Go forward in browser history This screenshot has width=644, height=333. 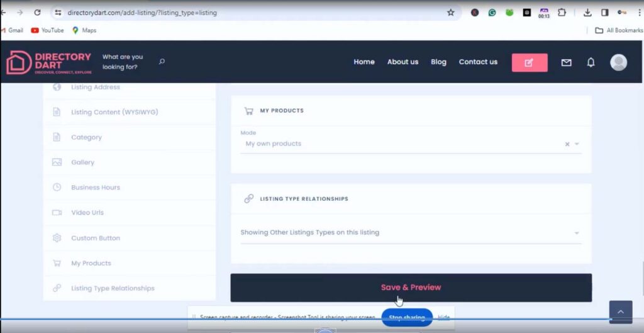tap(19, 13)
